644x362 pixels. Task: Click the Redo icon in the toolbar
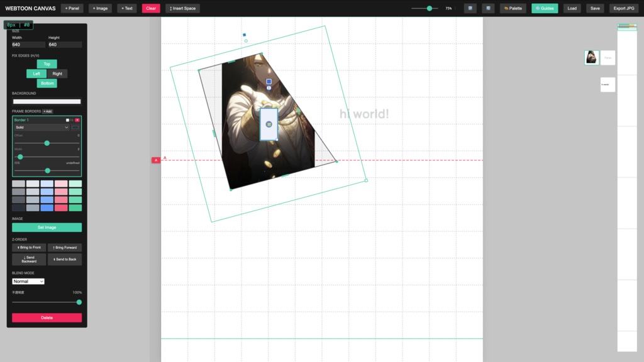pyautogui.click(x=489, y=8)
